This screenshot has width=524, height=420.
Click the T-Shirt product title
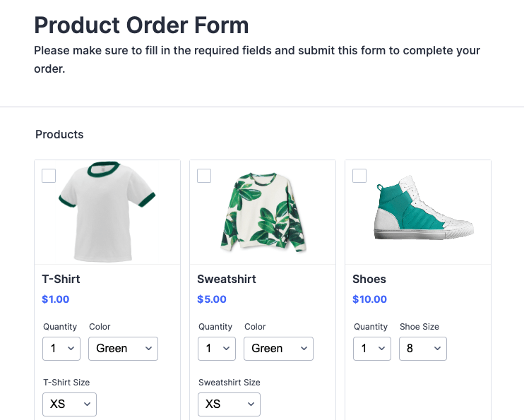61,279
